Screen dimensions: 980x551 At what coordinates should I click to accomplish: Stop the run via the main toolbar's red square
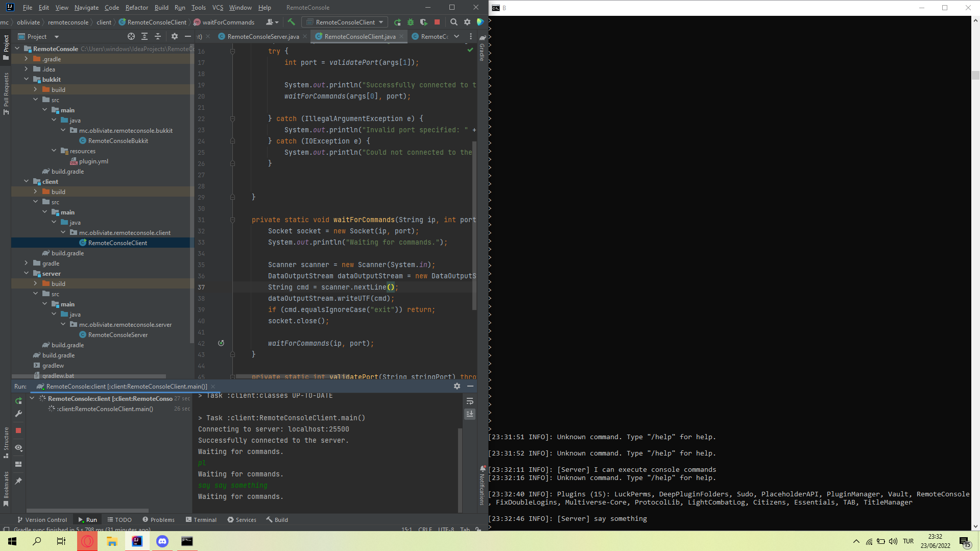tap(437, 22)
